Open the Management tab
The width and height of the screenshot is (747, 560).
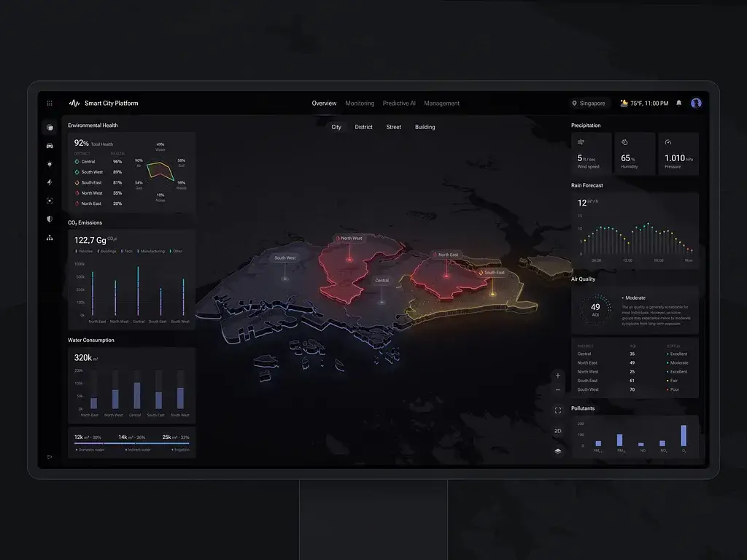[441, 104]
